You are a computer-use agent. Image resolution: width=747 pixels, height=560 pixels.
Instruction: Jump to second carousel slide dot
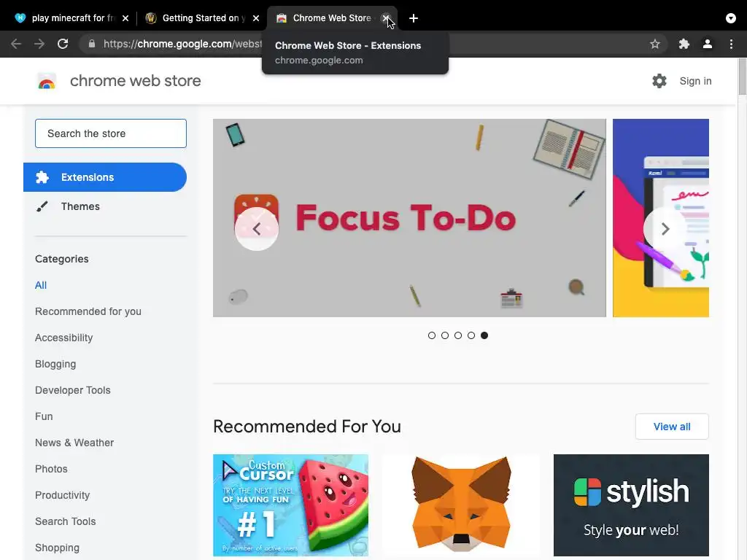click(445, 335)
